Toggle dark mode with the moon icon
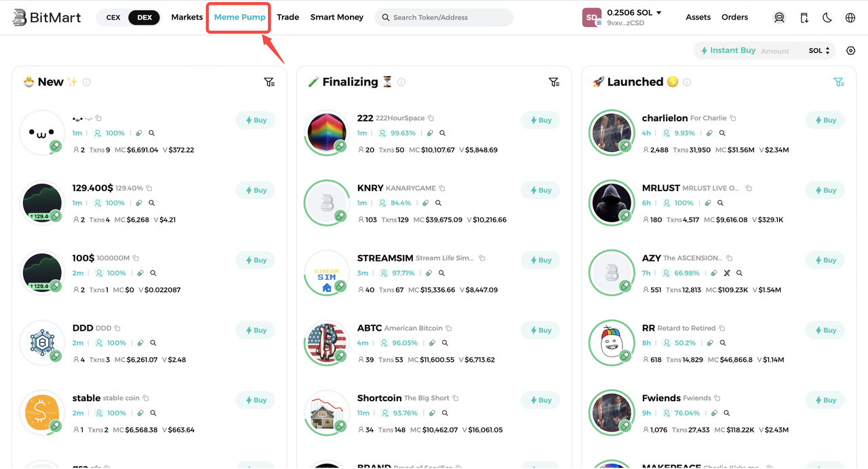 click(x=827, y=18)
